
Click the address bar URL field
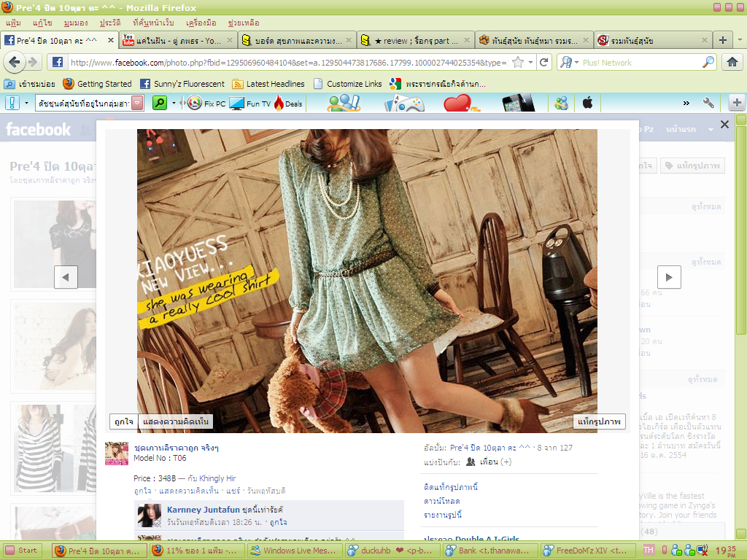[x=289, y=63]
